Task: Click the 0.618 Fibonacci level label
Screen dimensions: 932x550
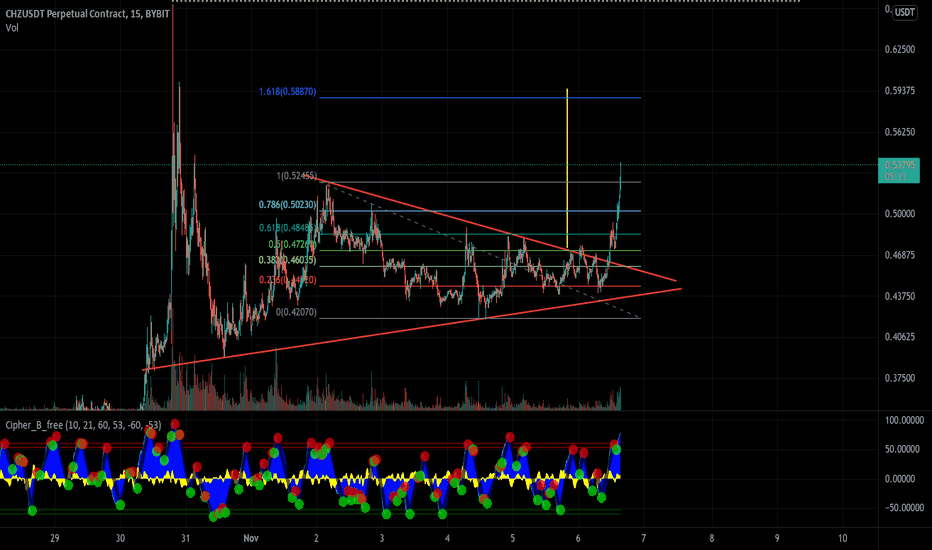Action: coord(286,228)
